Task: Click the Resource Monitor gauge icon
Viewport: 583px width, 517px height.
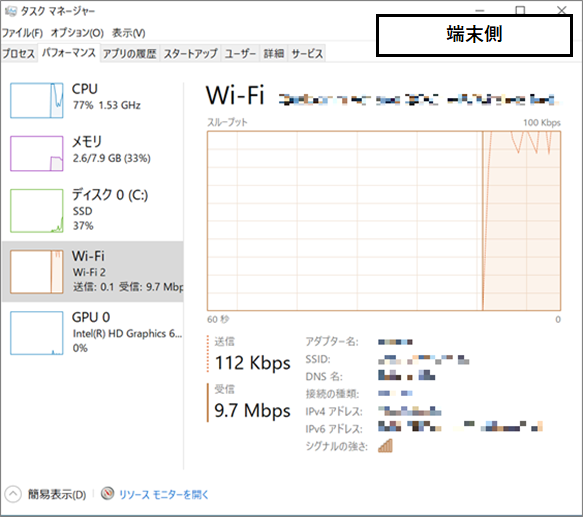Action: pos(107,494)
